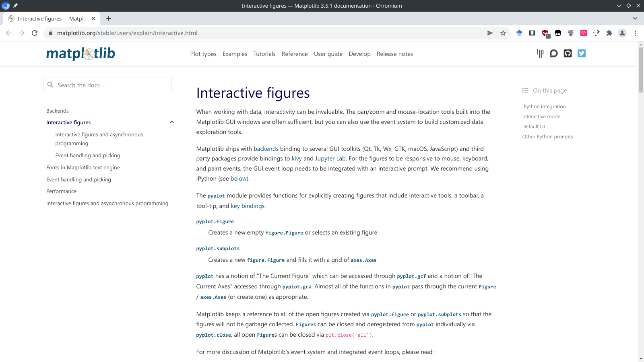Follow the backends link

pos(266,149)
